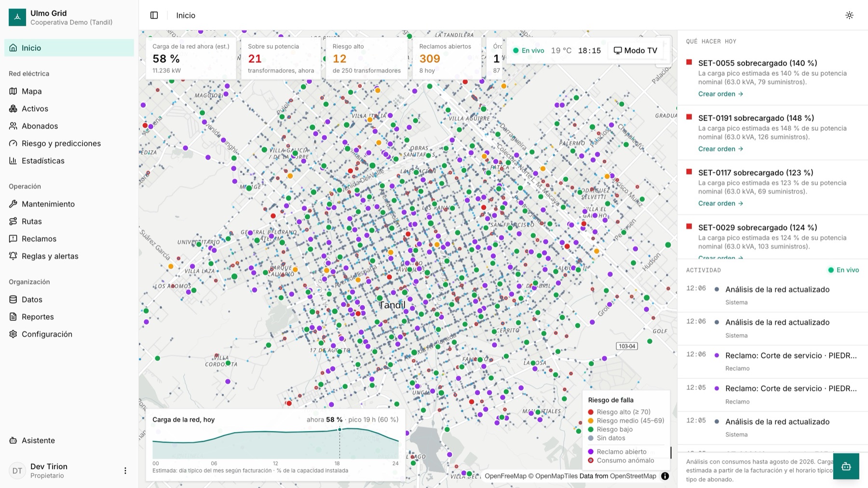Click the Tandil city label on map
Viewport: 868px width, 488px height.
click(392, 305)
